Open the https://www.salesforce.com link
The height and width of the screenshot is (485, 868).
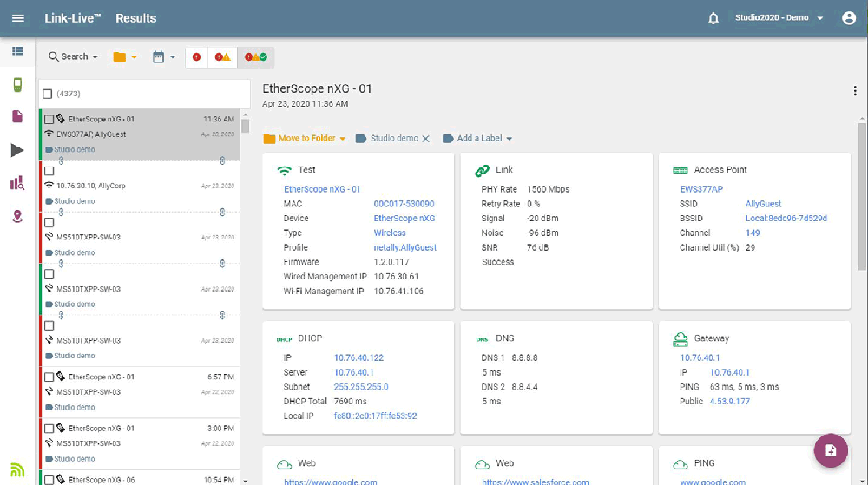pyautogui.click(x=535, y=482)
